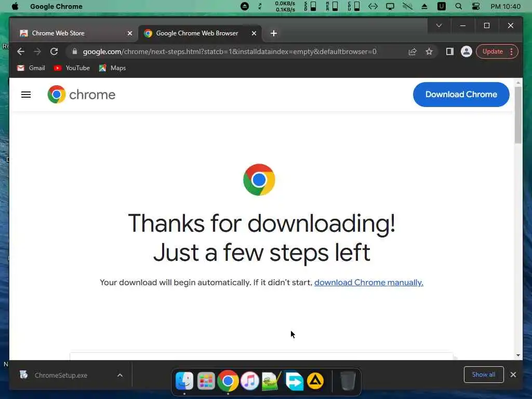Open the hamburger navigation menu
This screenshot has height=399, width=532.
coord(26,95)
